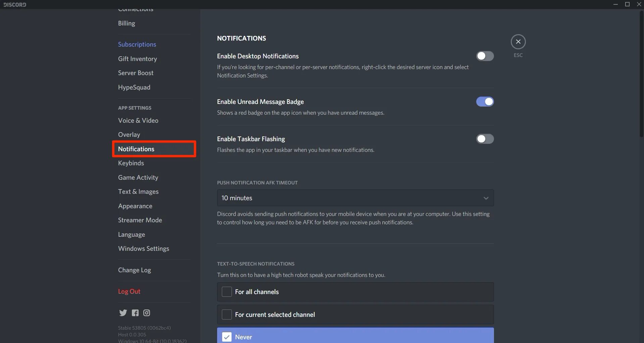The height and width of the screenshot is (343, 644).
Task: Open Language settings
Action: (132, 234)
